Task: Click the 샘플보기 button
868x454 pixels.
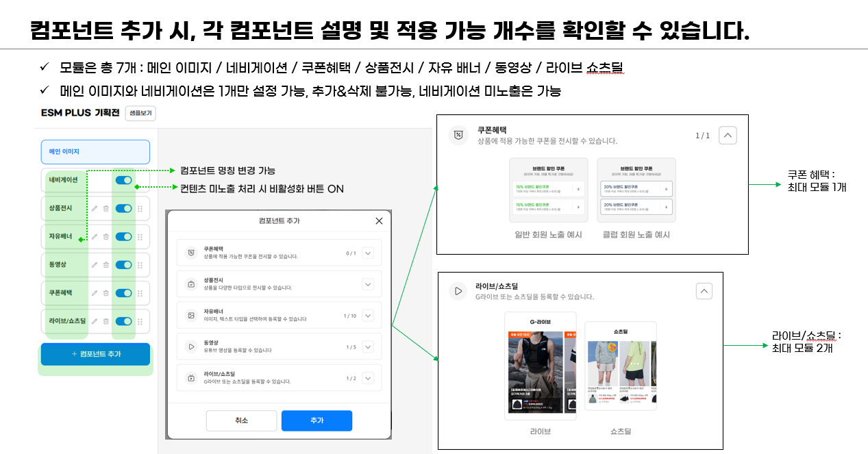Action: pos(140,114)
